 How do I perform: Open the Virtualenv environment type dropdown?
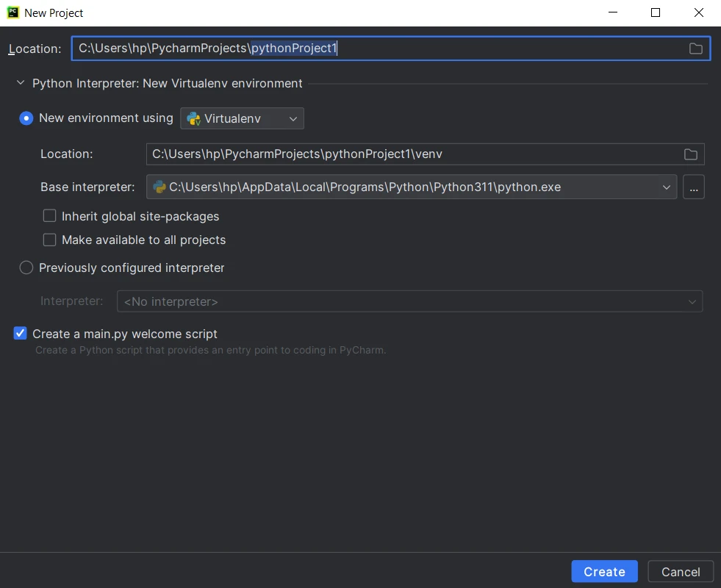[x=242, y=118]
